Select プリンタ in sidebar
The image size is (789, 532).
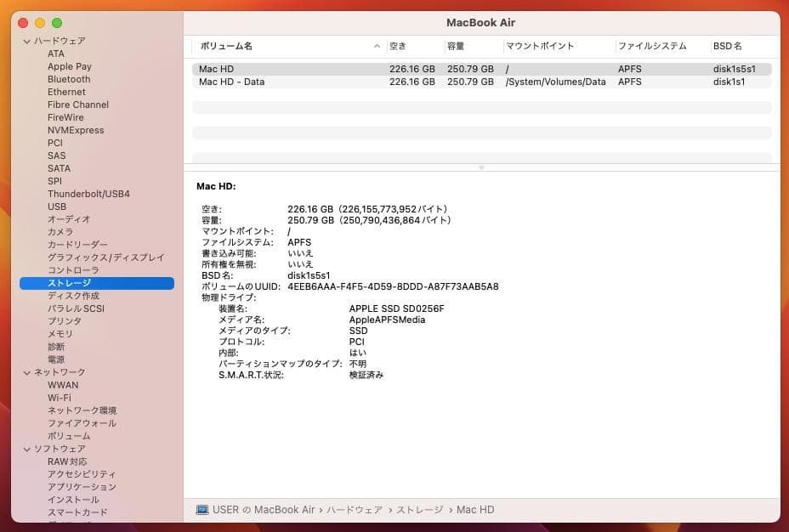[x=65, y=321]
